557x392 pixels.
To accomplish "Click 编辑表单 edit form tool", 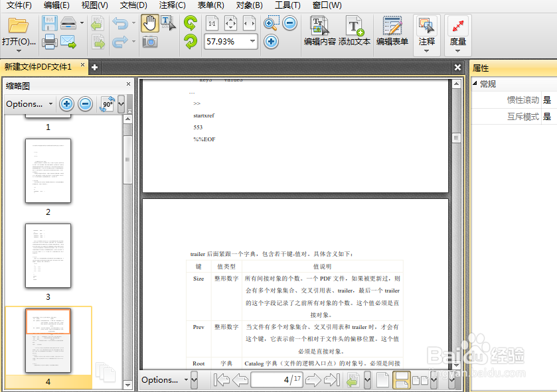I will coord(392,31).
